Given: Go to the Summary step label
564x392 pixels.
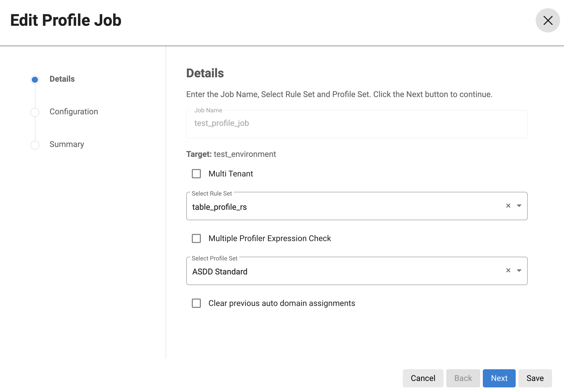Looking at the screenshot, I should pyautogui.click(x=67, y=144).
